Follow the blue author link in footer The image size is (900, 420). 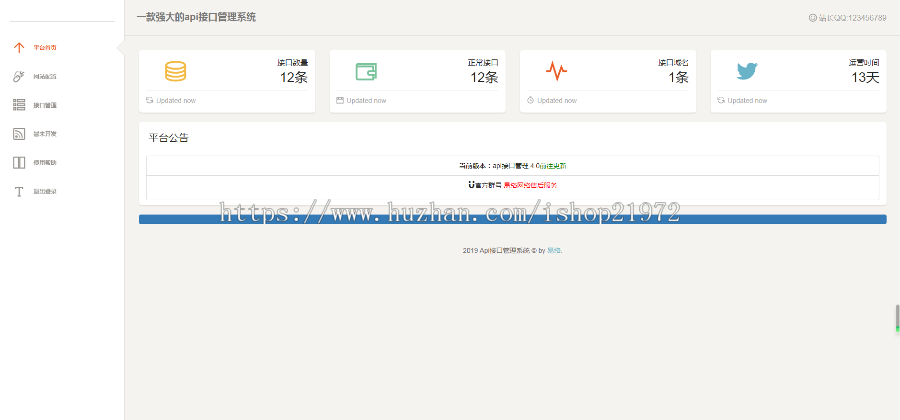553,251
